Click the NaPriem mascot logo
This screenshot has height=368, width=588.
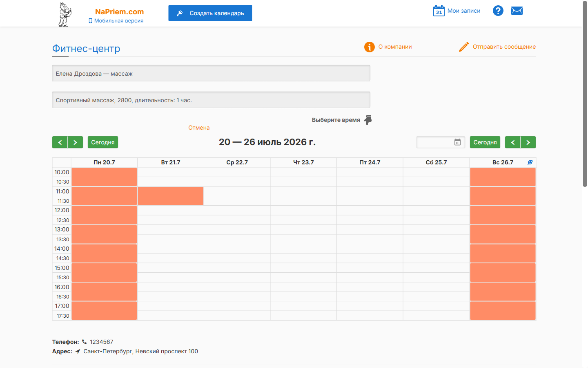(65, 14)
